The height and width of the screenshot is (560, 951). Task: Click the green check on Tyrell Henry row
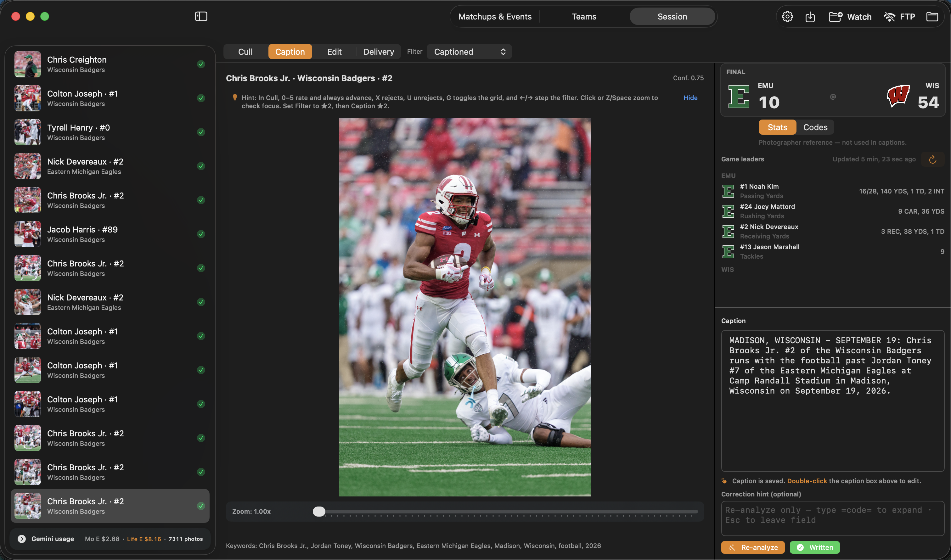click(x=201, y=132)
